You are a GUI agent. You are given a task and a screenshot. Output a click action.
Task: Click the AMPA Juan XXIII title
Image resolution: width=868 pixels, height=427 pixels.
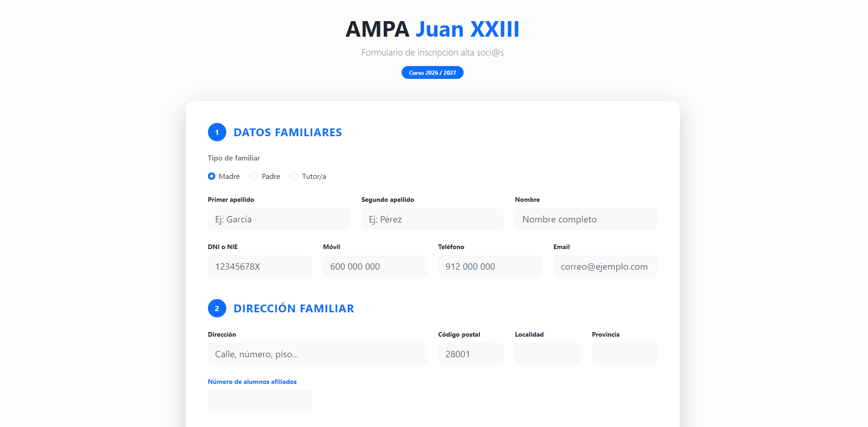tap(432, 29)
